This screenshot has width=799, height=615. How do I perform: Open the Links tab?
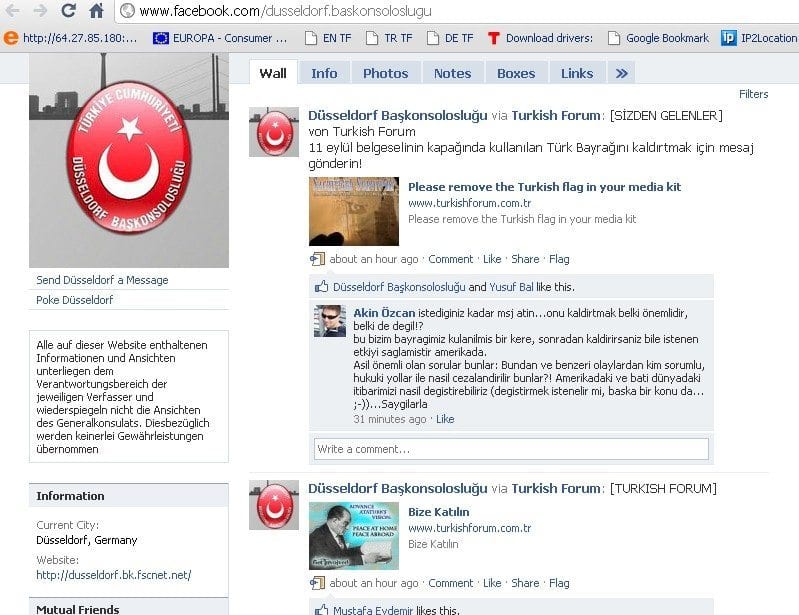click(x=577, y=73)
